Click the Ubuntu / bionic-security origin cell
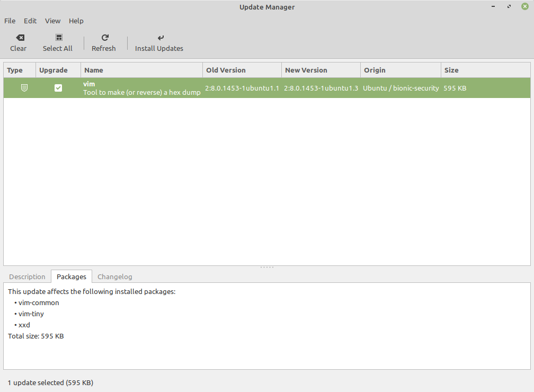 (401, 88)
